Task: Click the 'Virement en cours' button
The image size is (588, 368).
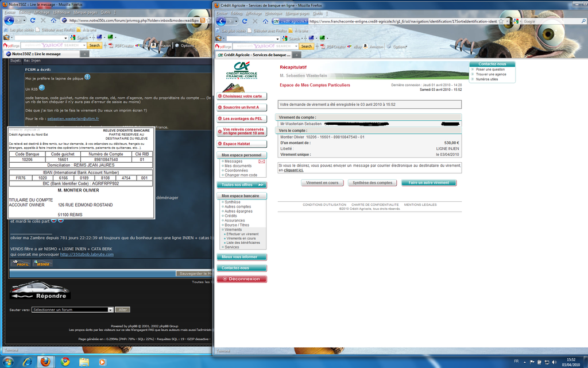Action: click(x=322, y=183)
